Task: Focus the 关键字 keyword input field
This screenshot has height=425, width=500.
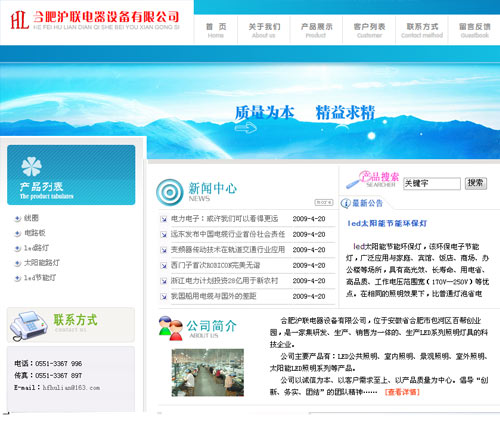Action: point(432,183)
